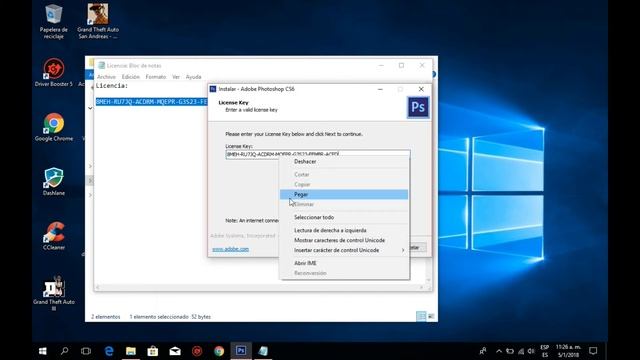Switch to the Notepad taskbar icon
The image size is (640, 360).
tap(263, 351)
